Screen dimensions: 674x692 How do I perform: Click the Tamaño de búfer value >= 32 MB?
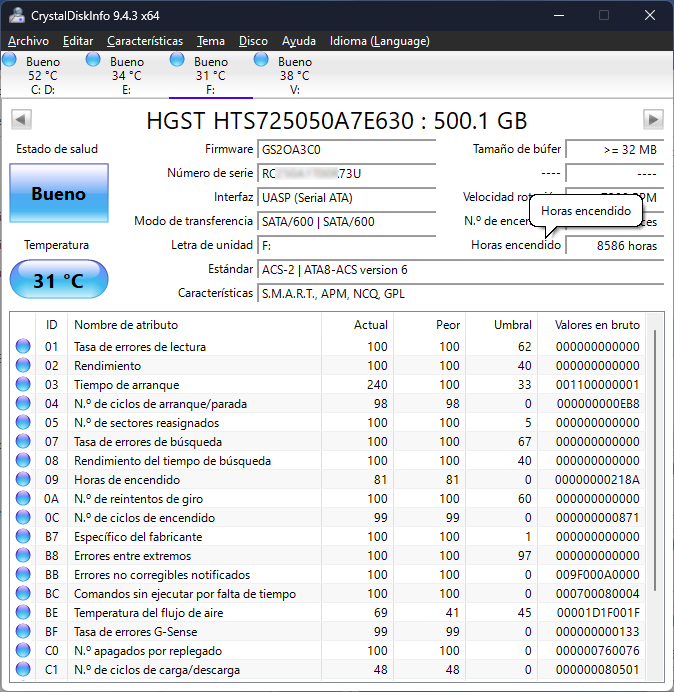(615, 150)
